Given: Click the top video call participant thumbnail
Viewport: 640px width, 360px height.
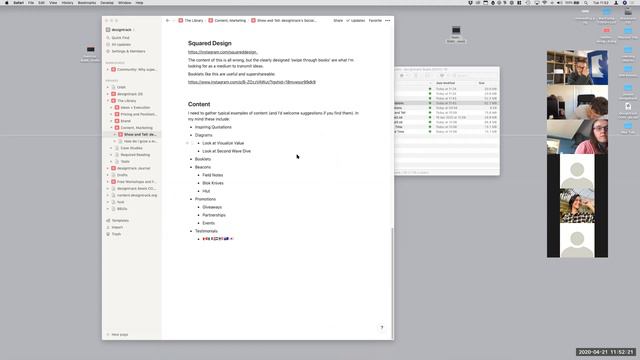Looking at the screenshot, I should click(577, 67).
